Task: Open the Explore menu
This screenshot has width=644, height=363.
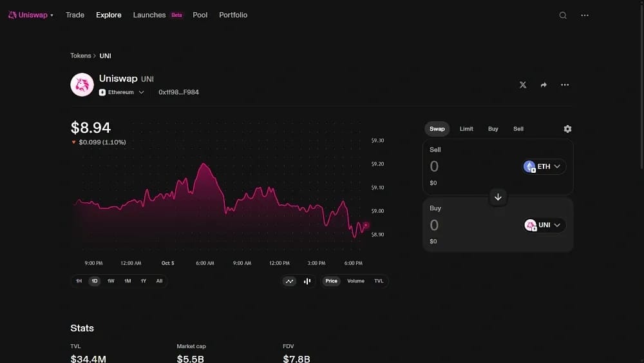Action: point(109,15)
